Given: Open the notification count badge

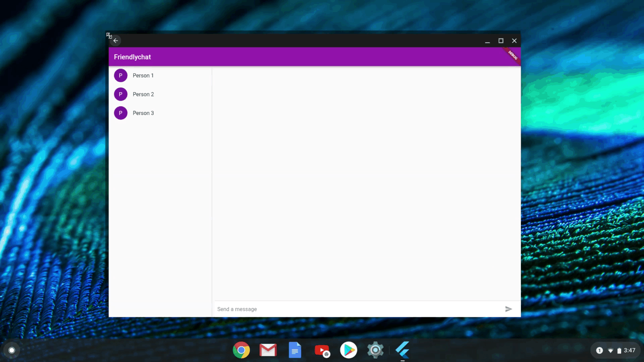Looking at the screenshot, I should pyautogui.click(x=599, y=350).
